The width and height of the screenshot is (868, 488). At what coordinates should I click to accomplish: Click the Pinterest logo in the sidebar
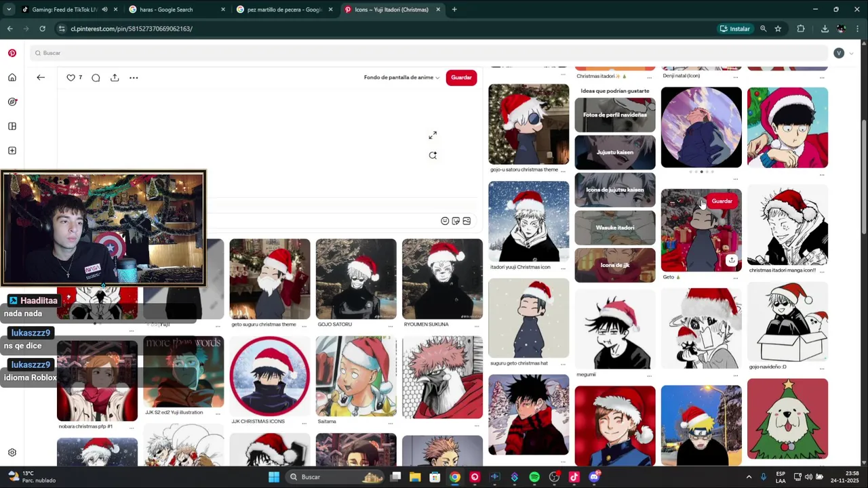tap(12, 53)
